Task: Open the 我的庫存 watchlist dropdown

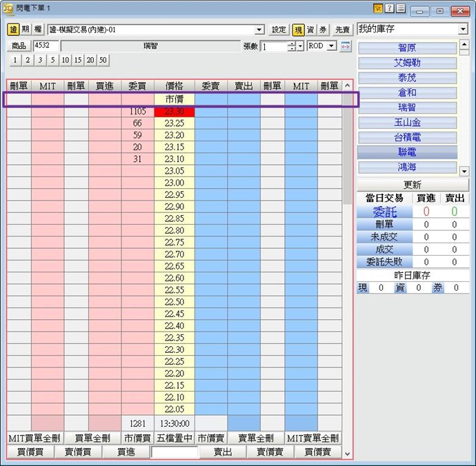Action: pyautogui.click(x=413, y=29)
